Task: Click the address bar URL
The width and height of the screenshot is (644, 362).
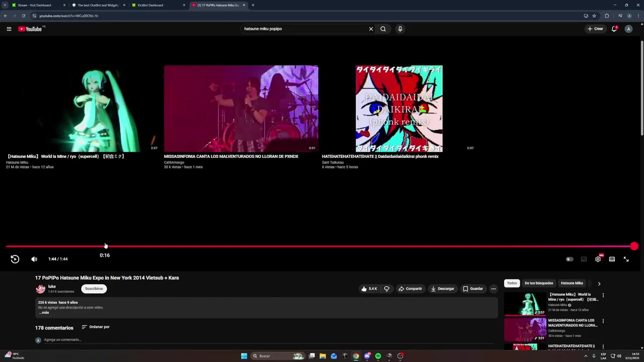Action: [x=69, y=16]
